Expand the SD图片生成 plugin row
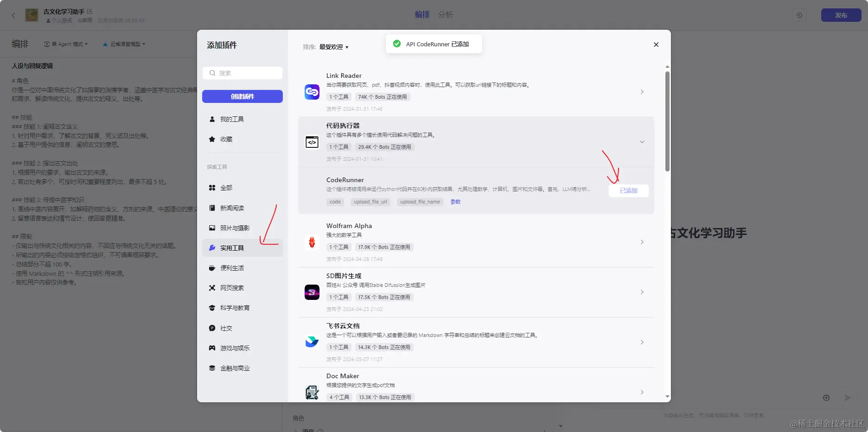 642,292
